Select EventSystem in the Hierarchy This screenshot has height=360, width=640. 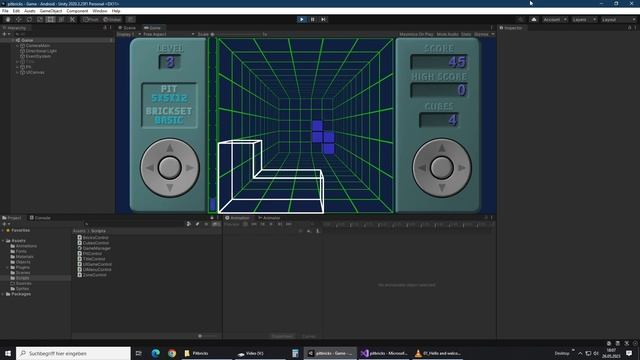[38, 56]
